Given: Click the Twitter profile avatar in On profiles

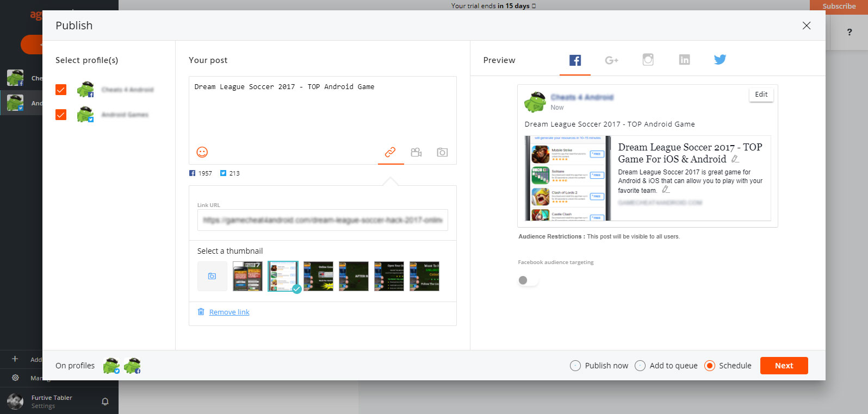Looking at the screenshot, I should [111, 366].
